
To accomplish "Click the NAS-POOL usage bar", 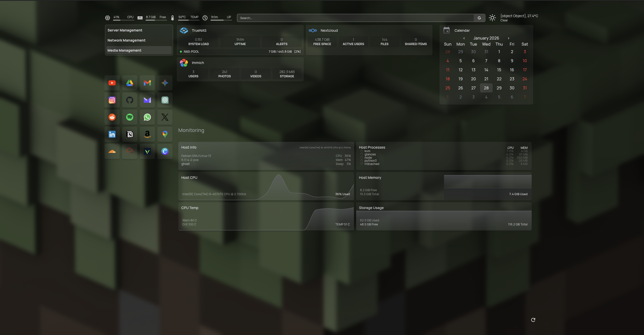I will coord(240,51).
